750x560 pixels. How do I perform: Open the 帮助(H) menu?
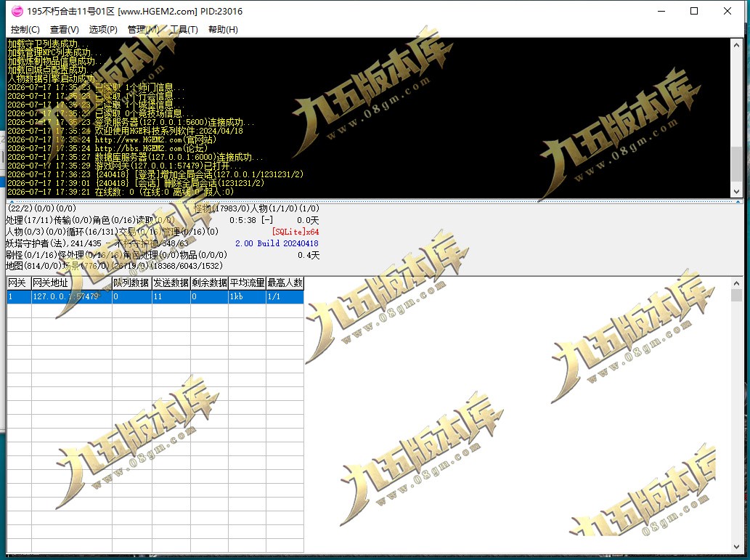coord(223,30)
